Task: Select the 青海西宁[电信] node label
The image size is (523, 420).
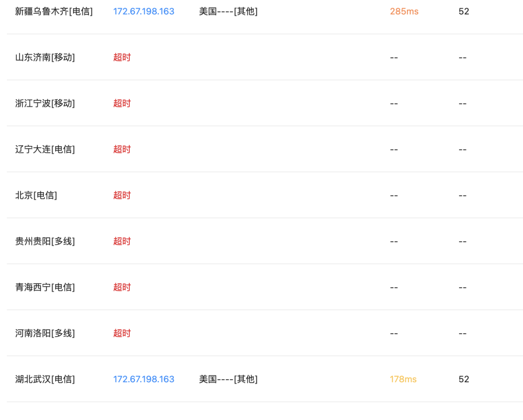Action: (45, 287)
